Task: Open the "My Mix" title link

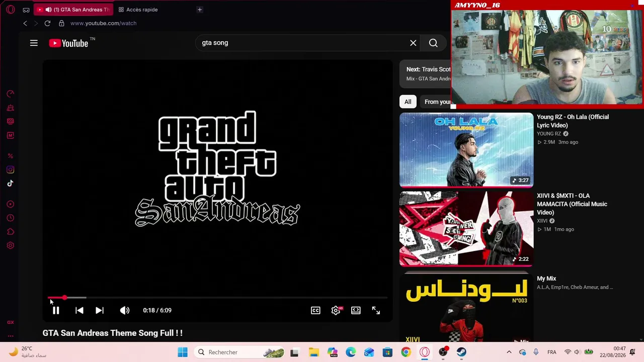Action: (546, 279)
